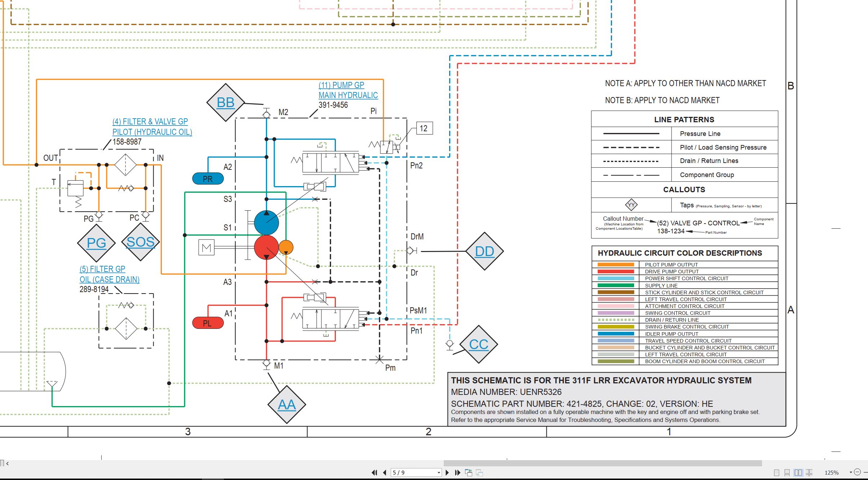Click the DrM port label
The width and height of the screenshot is (868, 480).
click(x=417, y=237)
